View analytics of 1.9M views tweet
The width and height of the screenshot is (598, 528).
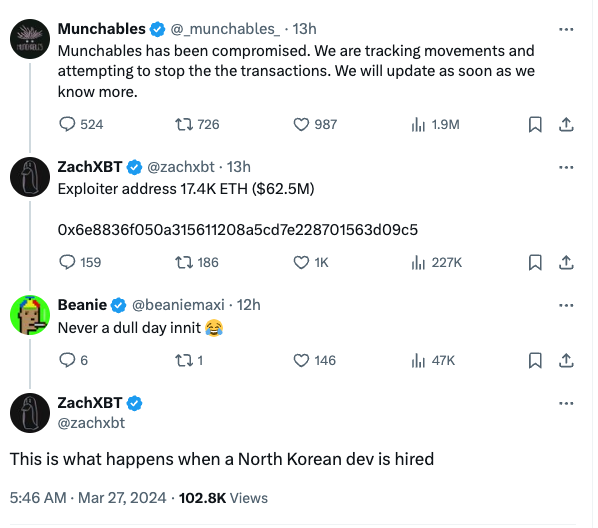point(436,124)
